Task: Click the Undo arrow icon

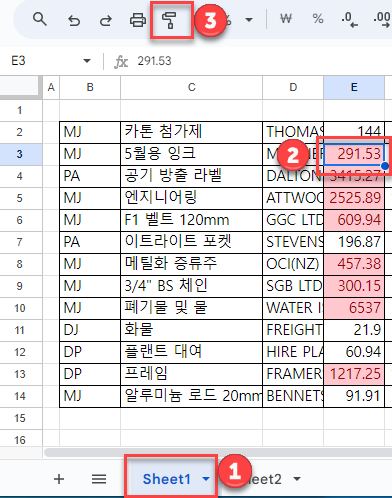Action: pos(74,20)
